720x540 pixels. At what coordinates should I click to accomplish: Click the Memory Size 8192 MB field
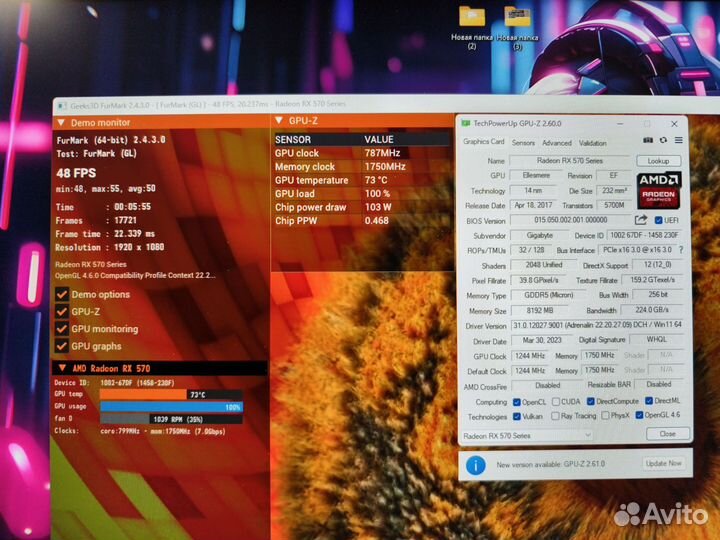pyautogui.click(x=540, y=311)
